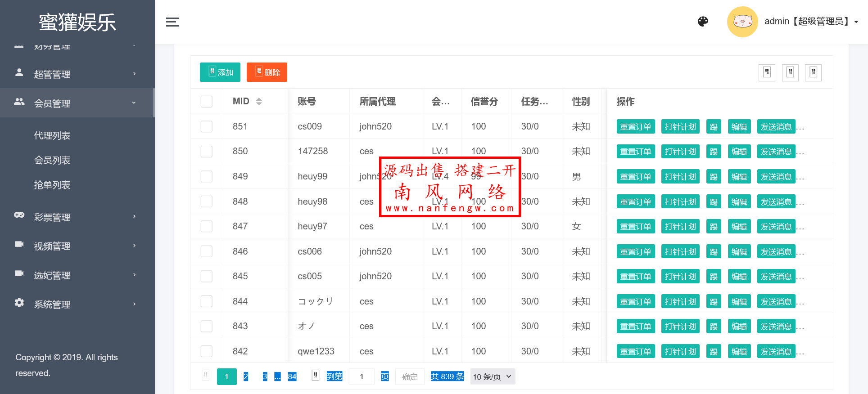Click the kick button for row 842
The image size is (868, 394).
click(714, 352)
